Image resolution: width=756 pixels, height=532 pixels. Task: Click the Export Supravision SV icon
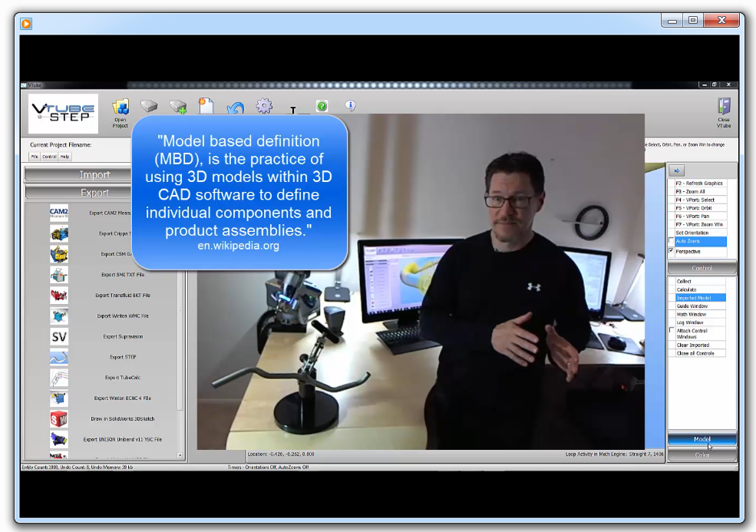pyautogui.click(x=59, y=336)
